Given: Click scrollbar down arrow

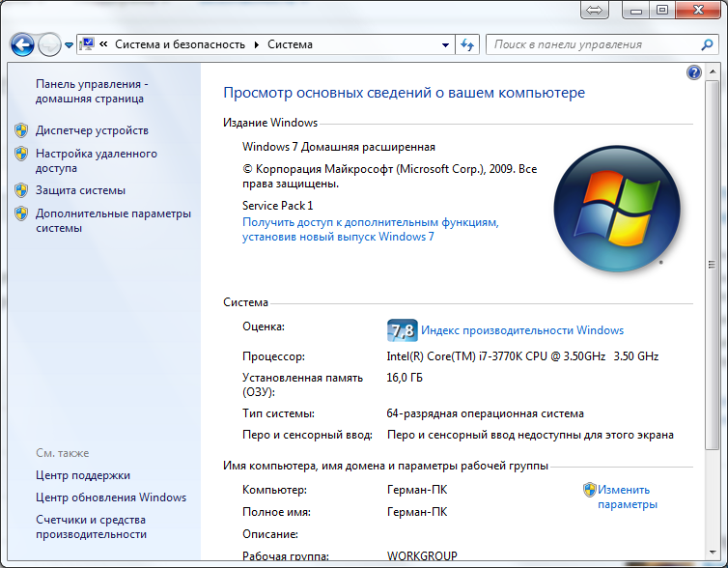Looking at the screenshot, I should tap(712, 553).
